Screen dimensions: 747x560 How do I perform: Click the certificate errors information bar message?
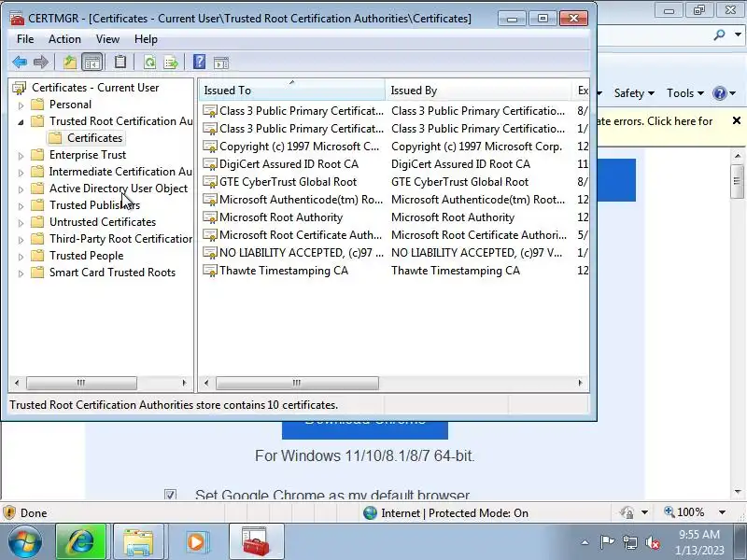pos(655,121)
